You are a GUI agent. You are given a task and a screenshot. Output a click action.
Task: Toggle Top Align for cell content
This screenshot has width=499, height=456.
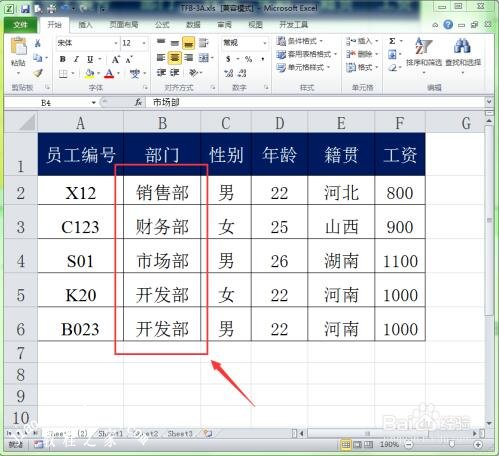pyautogui.click(x=161, y=42)
